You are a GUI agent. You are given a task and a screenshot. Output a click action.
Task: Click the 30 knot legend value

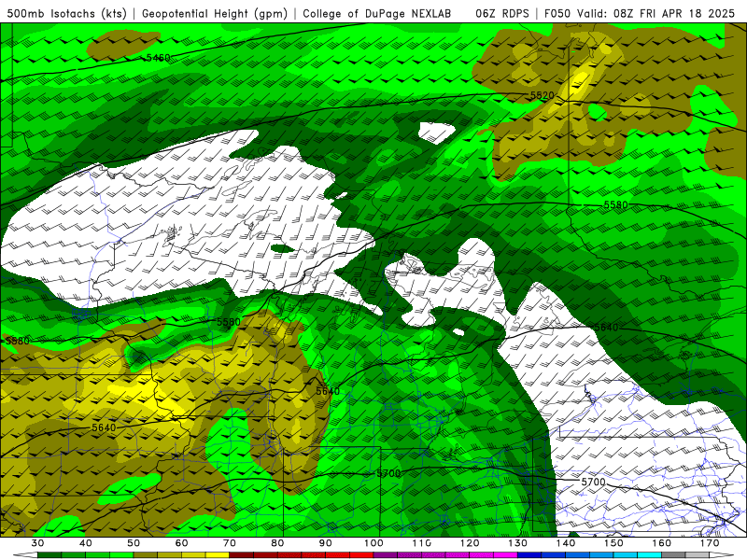(x=37, y=543)
